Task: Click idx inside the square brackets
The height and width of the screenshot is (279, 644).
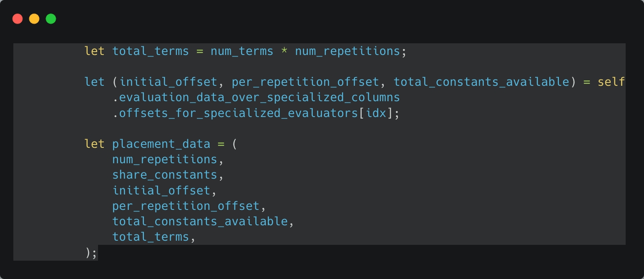Action: pos(376,113)
